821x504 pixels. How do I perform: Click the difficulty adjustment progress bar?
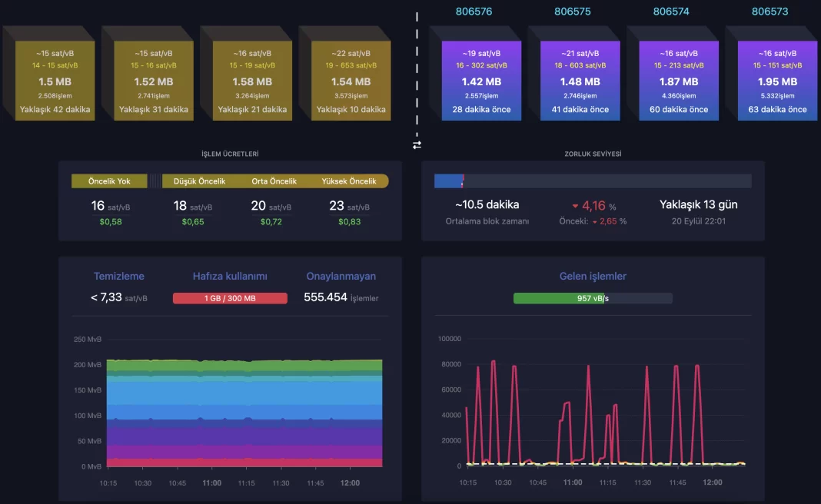593,181
